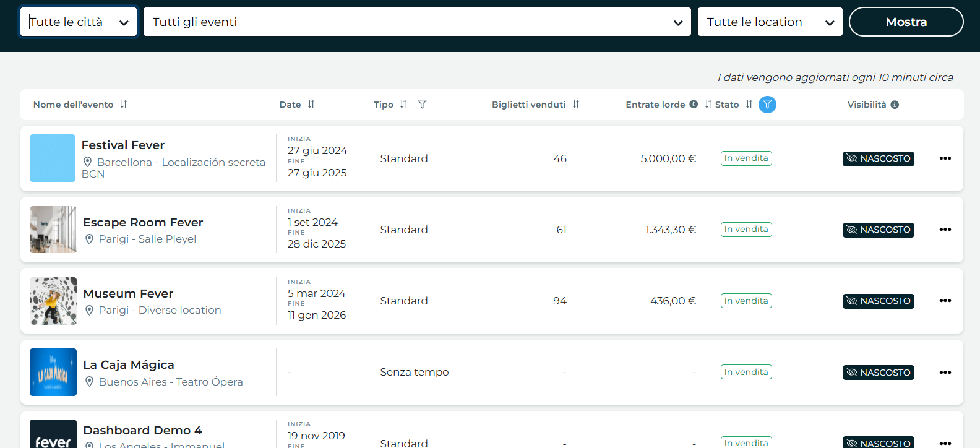Viewport: 980px width, 448px height.
Task: Click the Parigi - Diverse location text
Action: point(160,310)
